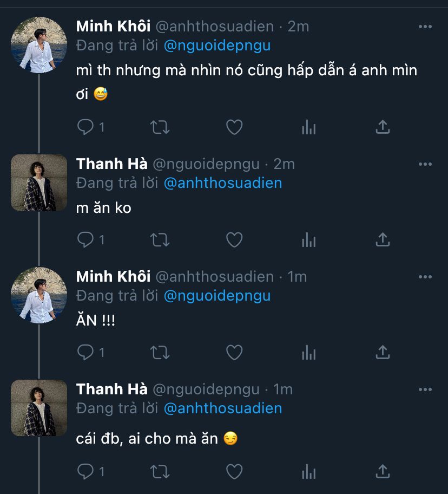This screenshot has width=448, height=494.
Task: Open more options on "mì th nhưng" tweet
Action: point(425,27)
